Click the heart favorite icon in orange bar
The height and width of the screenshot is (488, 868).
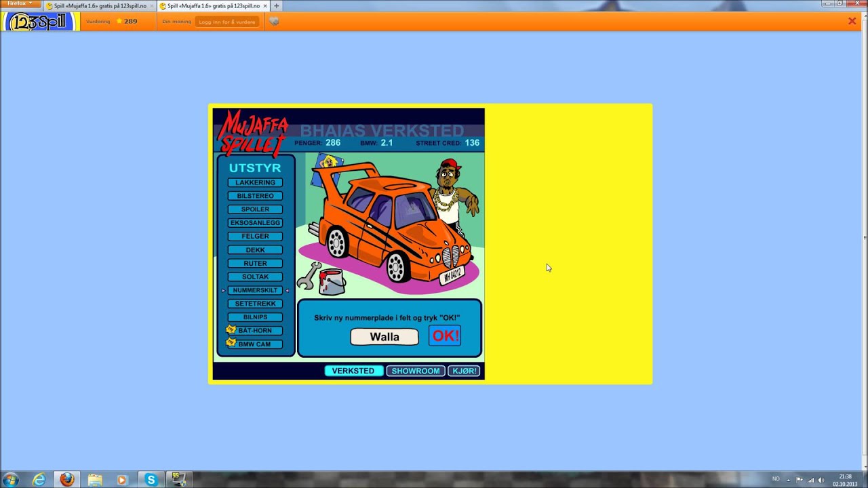click(273, 21)
